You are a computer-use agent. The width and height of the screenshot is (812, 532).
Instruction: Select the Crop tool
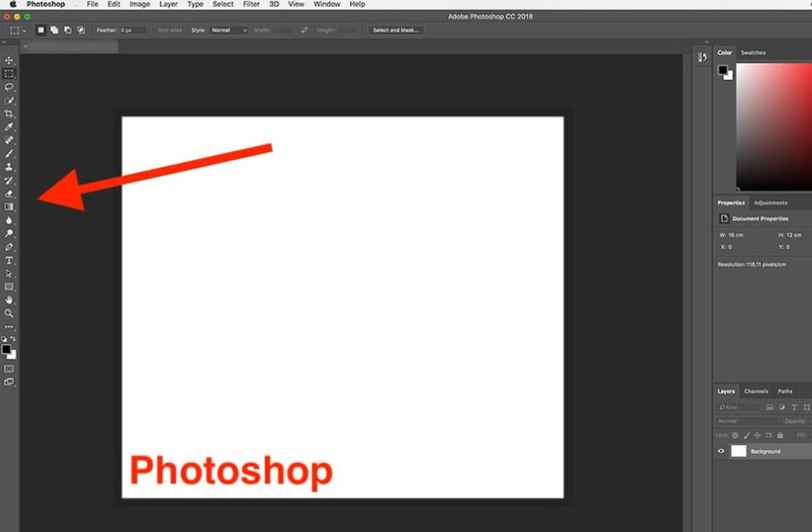pyautogui.click(x=9, y=114)
